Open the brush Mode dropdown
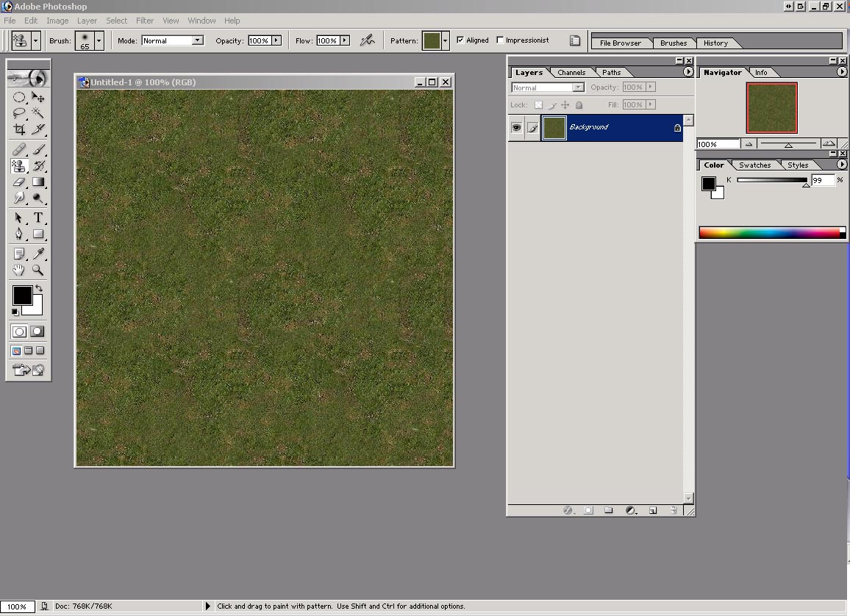This screenshot has height=616, width=850. (x=197, y=40)
